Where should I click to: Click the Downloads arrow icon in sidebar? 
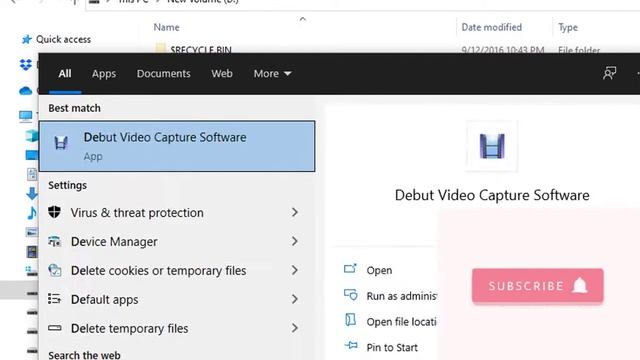31,193
